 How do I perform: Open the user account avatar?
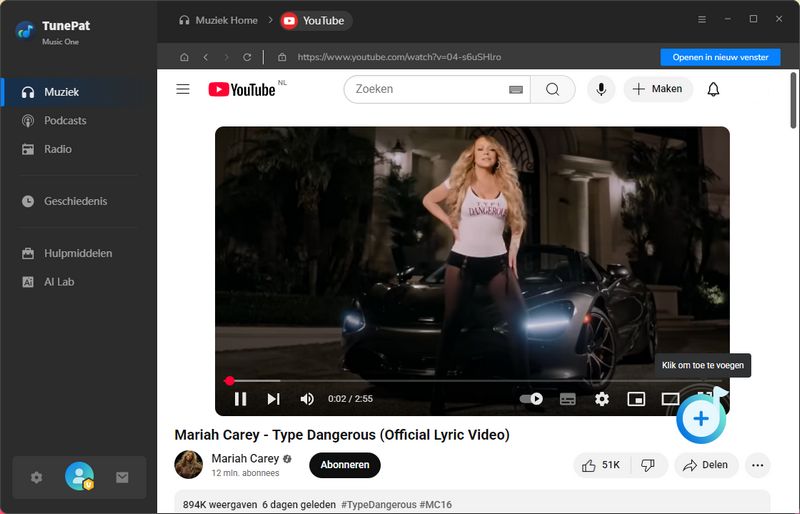coord(80,477)
